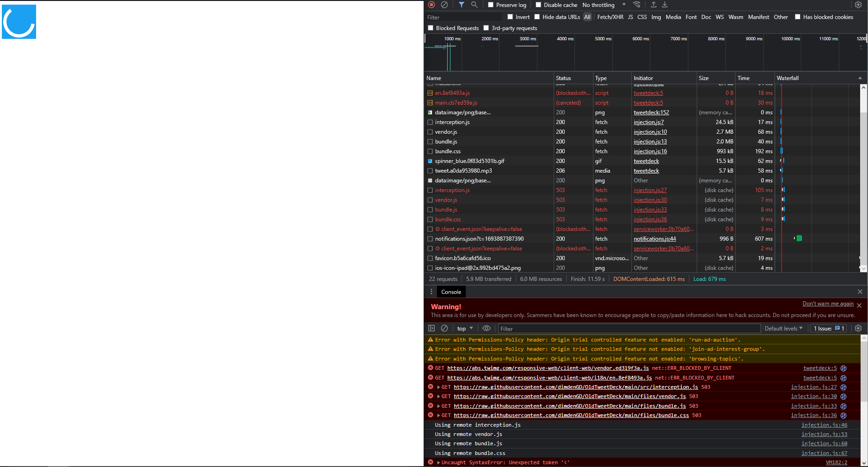
Task: Clear the network requests list
Action: coord(444,5)
